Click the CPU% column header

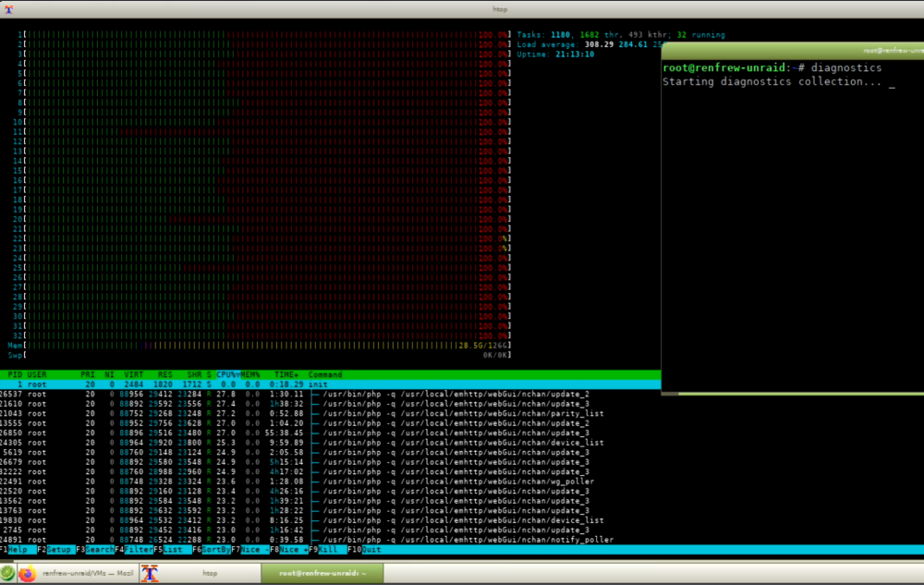[228, 374]
